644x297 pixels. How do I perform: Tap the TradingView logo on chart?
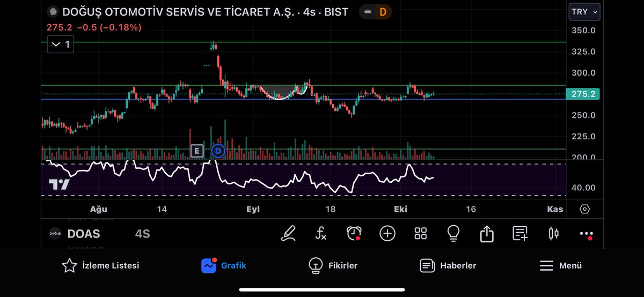tap(59, 184)
